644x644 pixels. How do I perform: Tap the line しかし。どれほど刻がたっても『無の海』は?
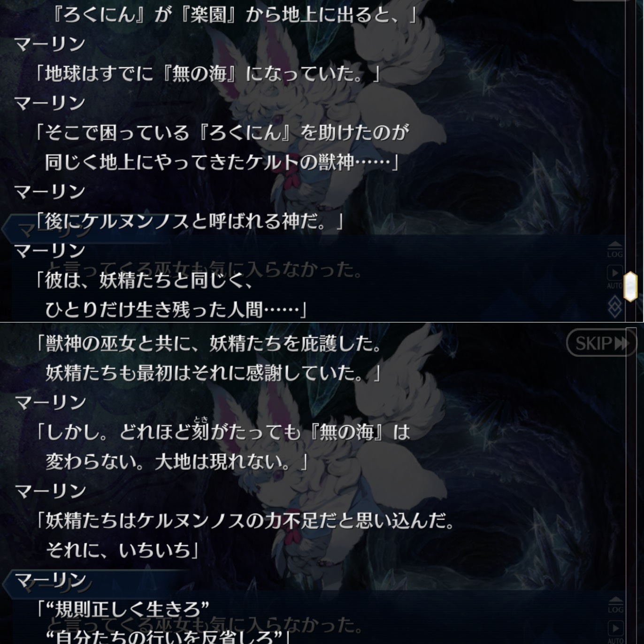223,432
